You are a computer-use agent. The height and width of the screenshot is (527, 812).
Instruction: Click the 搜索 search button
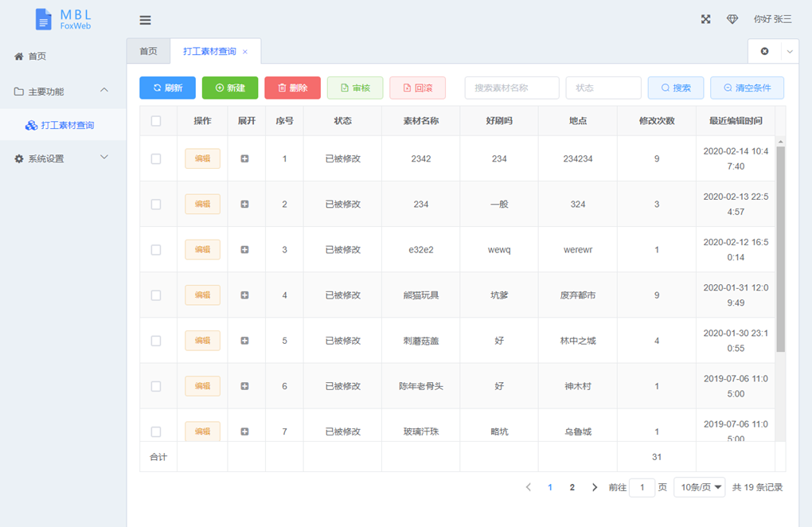[x=676, y=88]
